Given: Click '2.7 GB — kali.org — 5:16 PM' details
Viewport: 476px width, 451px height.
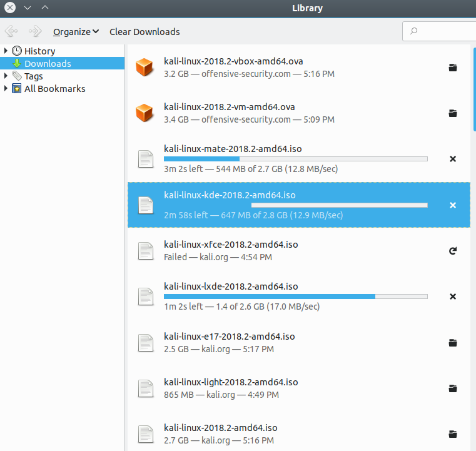Looking at the screenshot, I should click(218, 440).
